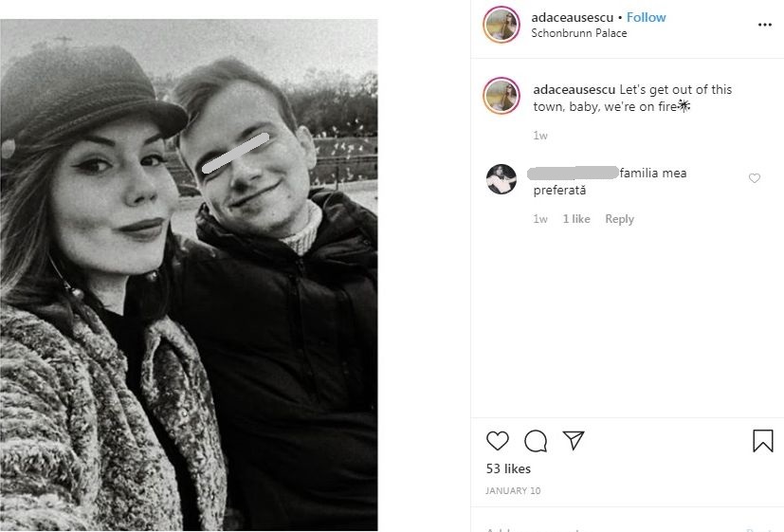Share post using paper plane icon
This screenshot has height=532, width=784.
(574, 440)
